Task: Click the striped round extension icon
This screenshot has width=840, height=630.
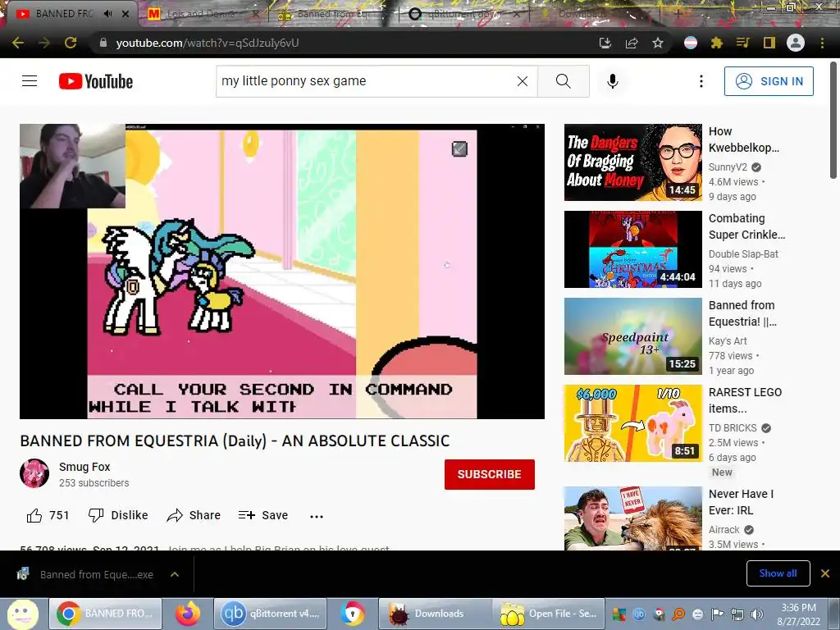Action: click(691, 43)
